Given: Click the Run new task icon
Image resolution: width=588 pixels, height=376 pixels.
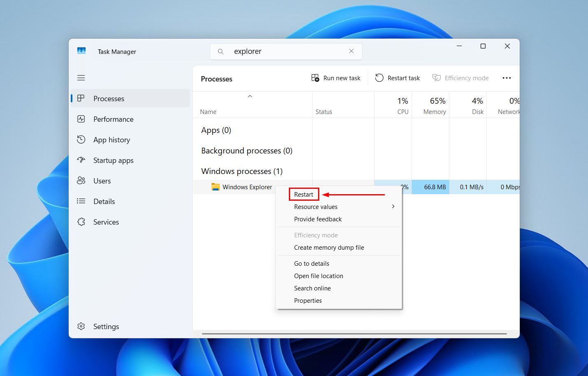Looking at the screenshot, I should pos(315,78).
